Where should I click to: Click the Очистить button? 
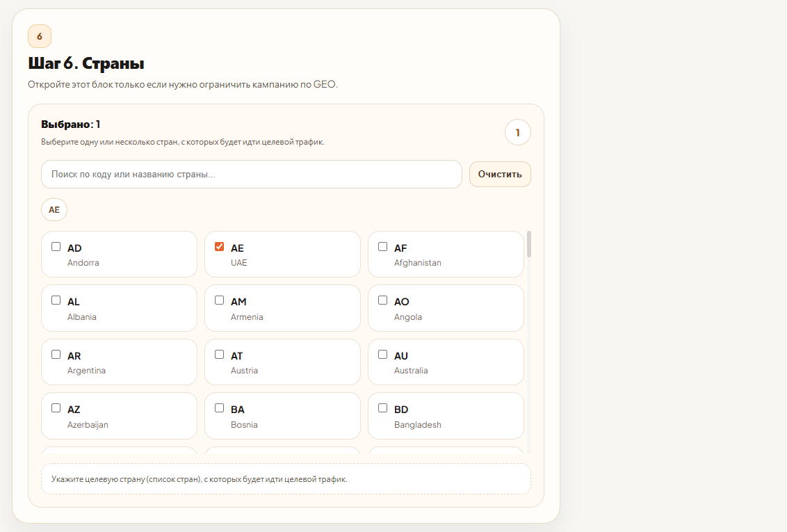500,175
